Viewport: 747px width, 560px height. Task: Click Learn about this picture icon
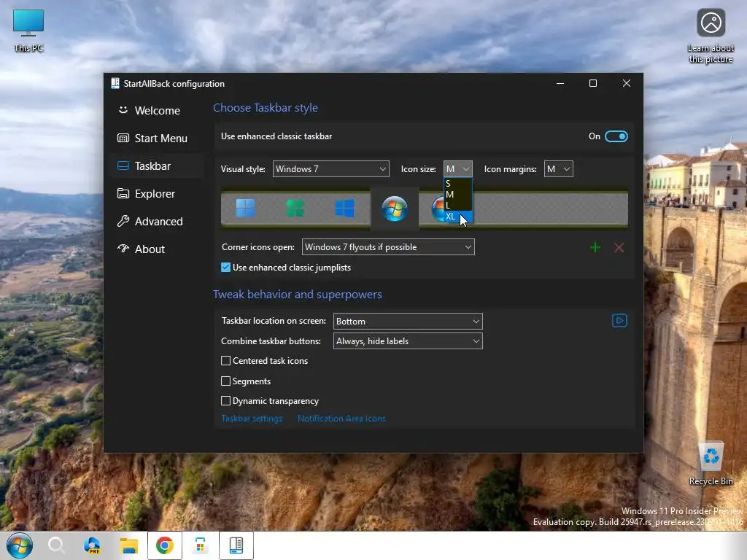(711, 36)
